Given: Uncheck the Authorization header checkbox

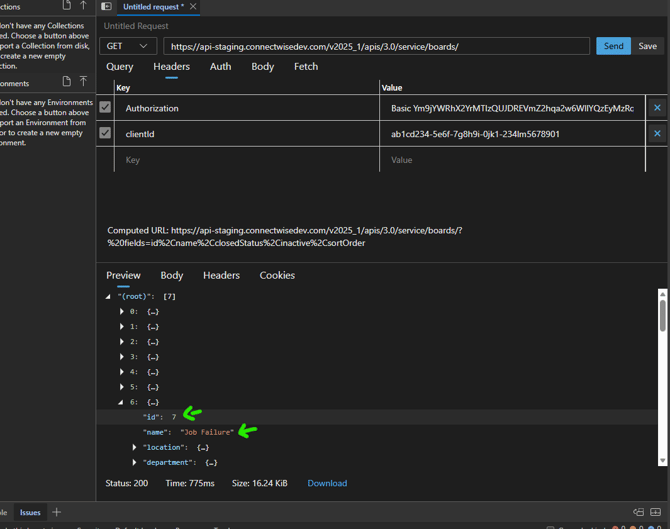Looking at the screenshot, I should pos(105,107).
